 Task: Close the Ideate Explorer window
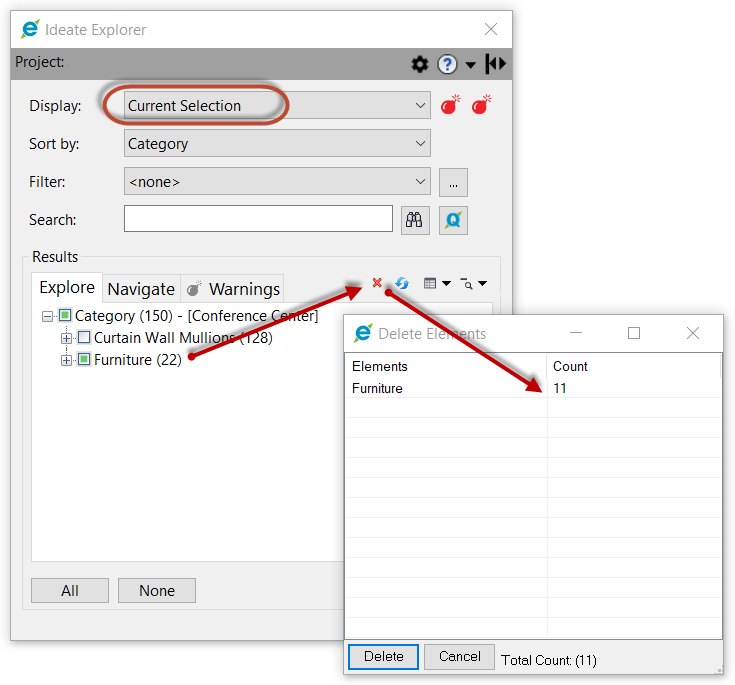coord(491,29)
